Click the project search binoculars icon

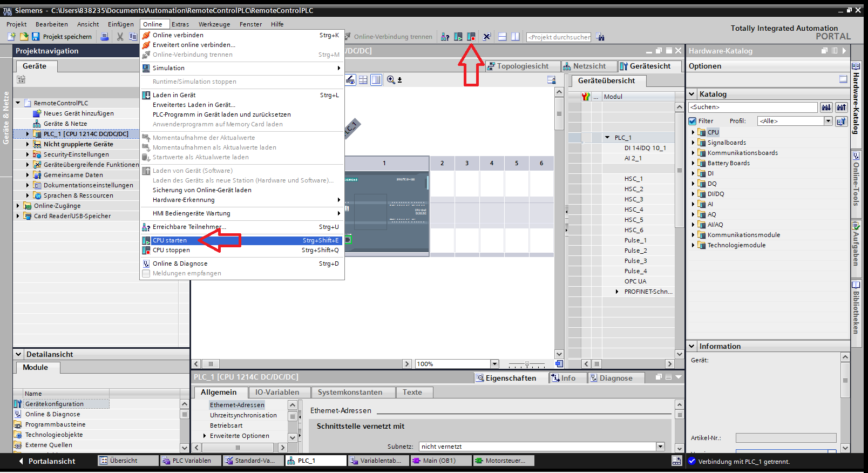point(600,37)
